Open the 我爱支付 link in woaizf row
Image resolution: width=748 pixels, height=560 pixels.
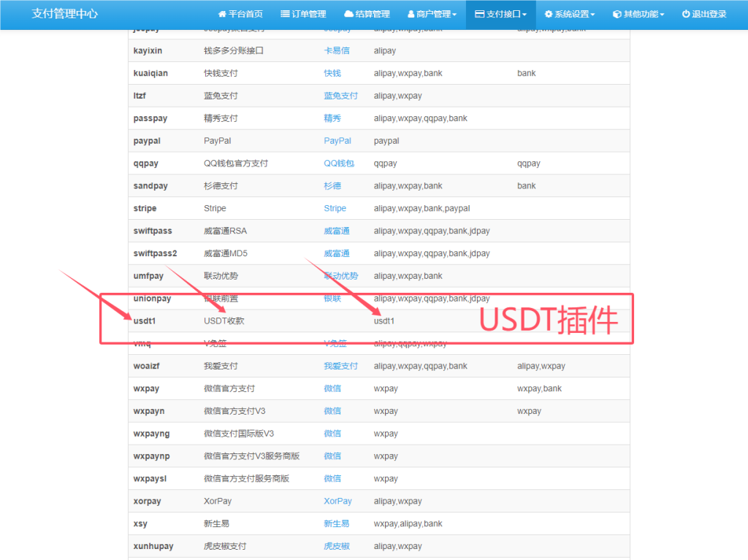point(340,366)
